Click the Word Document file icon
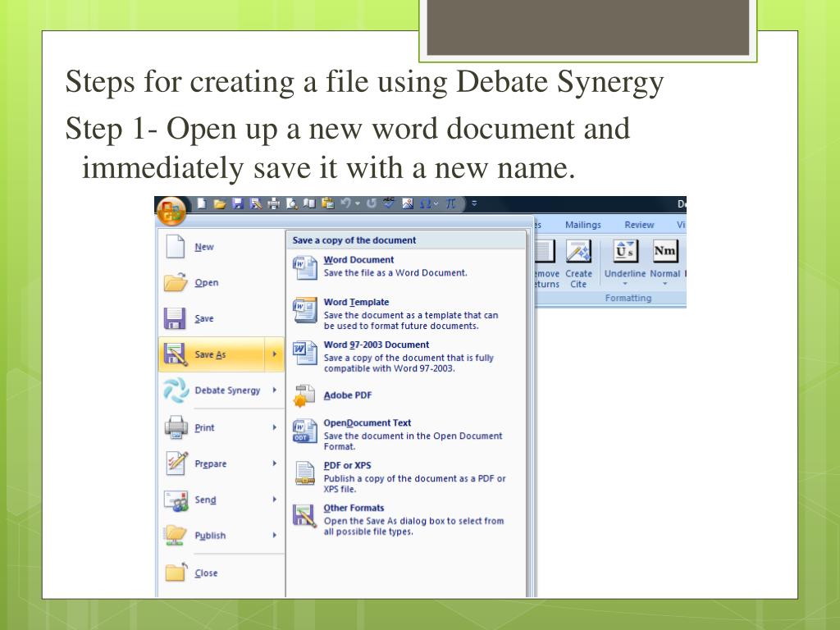 (304, 267)
